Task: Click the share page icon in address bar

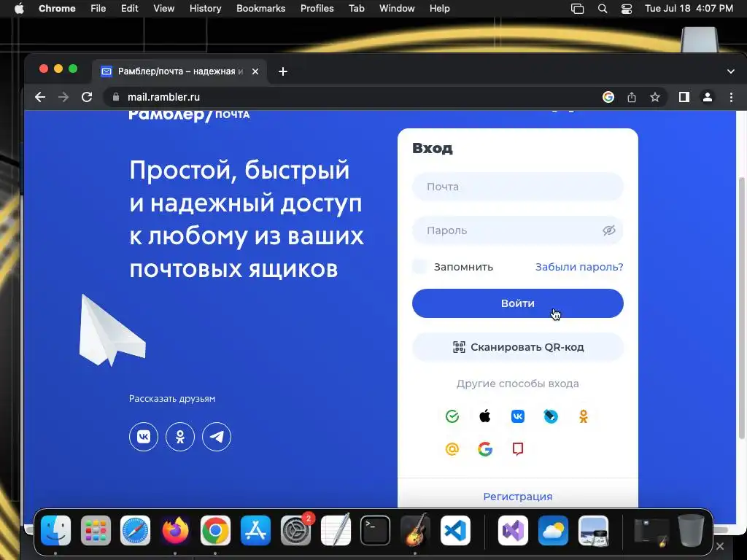Action: click(632, 97)
